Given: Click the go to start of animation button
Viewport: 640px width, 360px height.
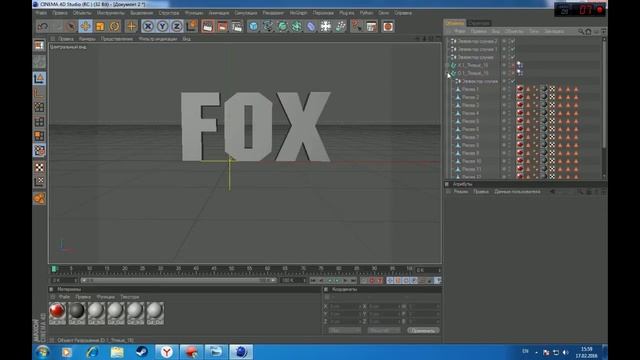Looking at the screenshot, I should pyautogui.click(x=313, y=281).
